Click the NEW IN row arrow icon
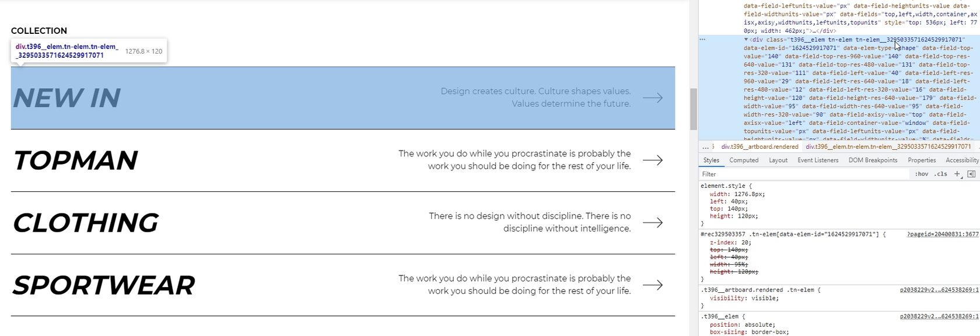980x336 pixels. (x=653, y=98)
